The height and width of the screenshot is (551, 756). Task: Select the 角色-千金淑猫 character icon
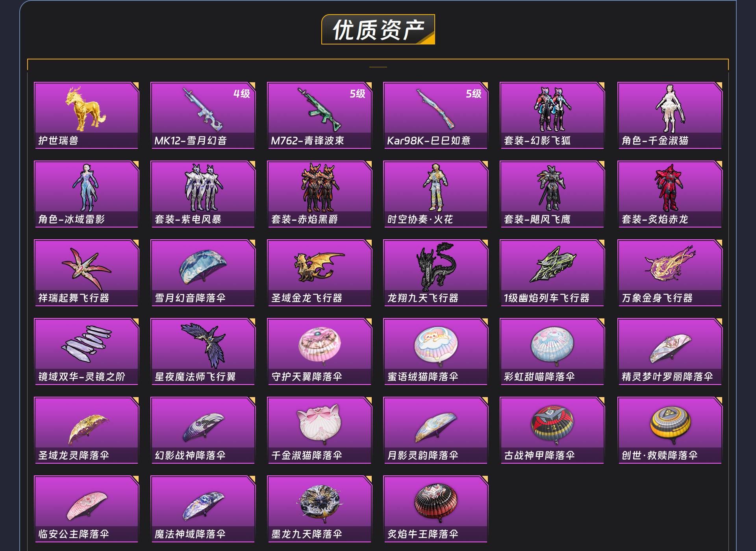[670, 109]
